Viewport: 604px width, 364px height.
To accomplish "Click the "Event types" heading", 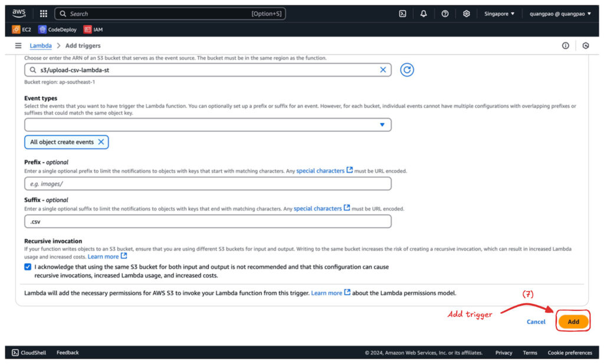I will pyautogui.click(x=41, y=98).
